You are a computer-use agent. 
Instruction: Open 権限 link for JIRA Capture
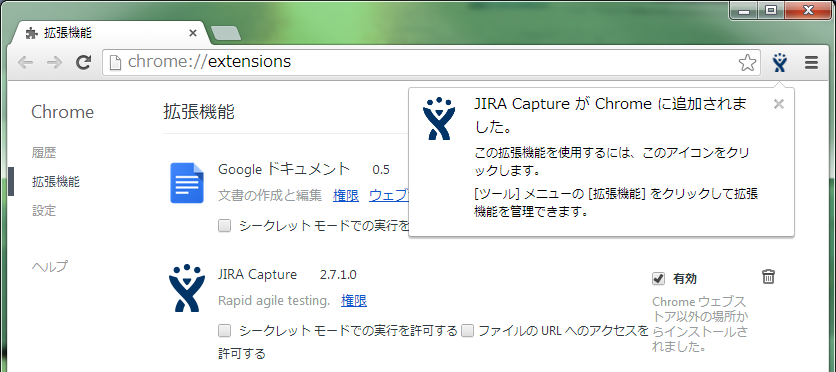point(354,301)
